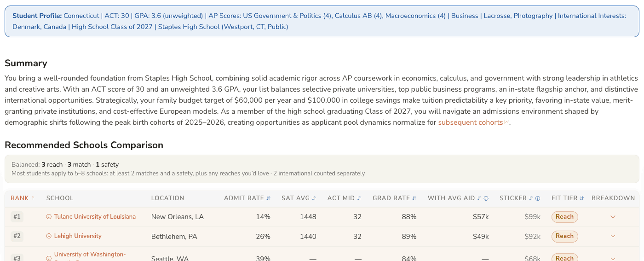Open Sticker info icon
Image resolution: width=644 pixels, height=261 pixels.
coord(538,198)
